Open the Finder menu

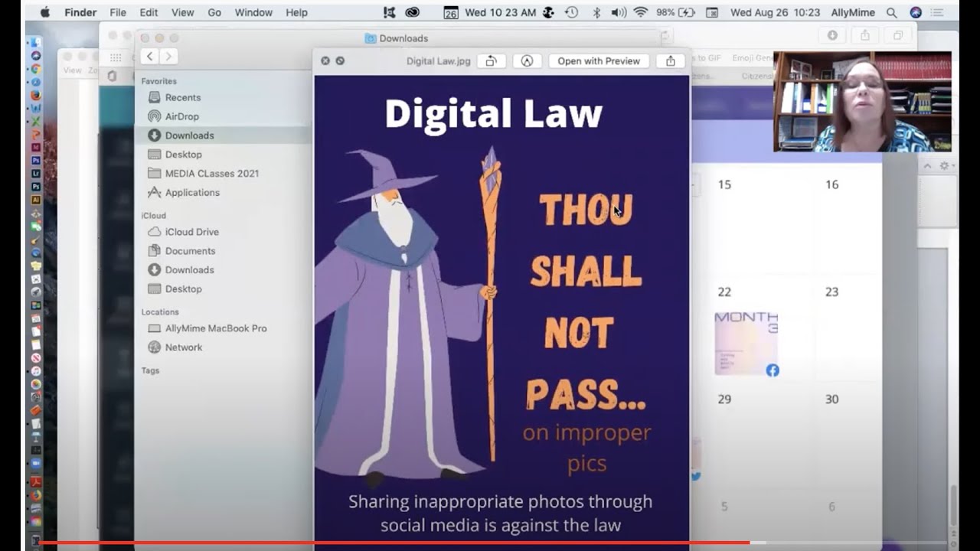(80, 12)
